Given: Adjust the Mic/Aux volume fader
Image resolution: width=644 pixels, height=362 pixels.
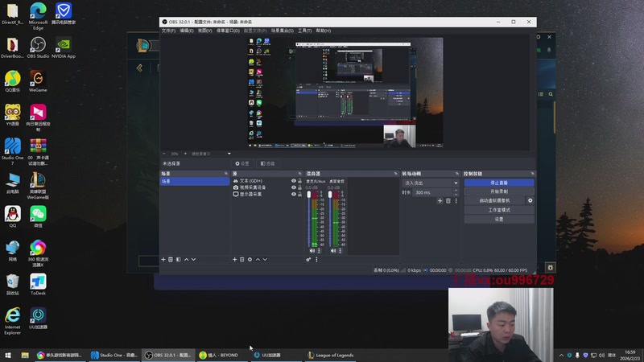Looking at the screenshot, I should pos(309,195).
